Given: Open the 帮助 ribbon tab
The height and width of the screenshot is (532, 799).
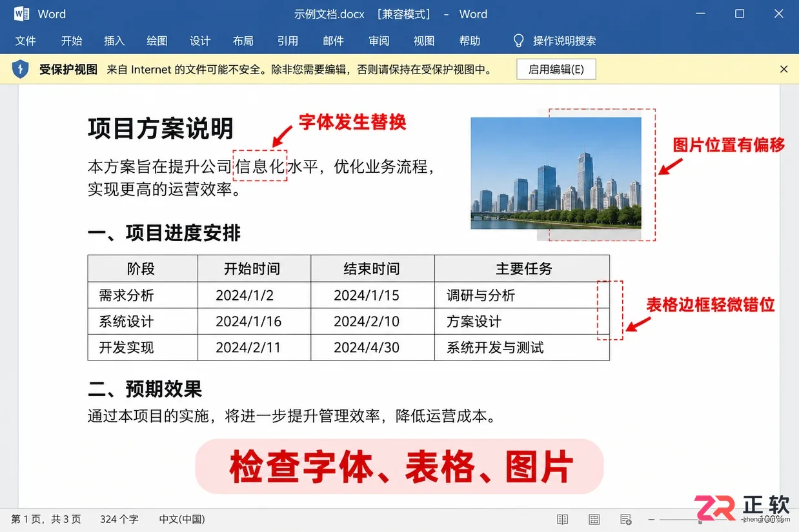Looking at the screenshot, I should 470,41.
